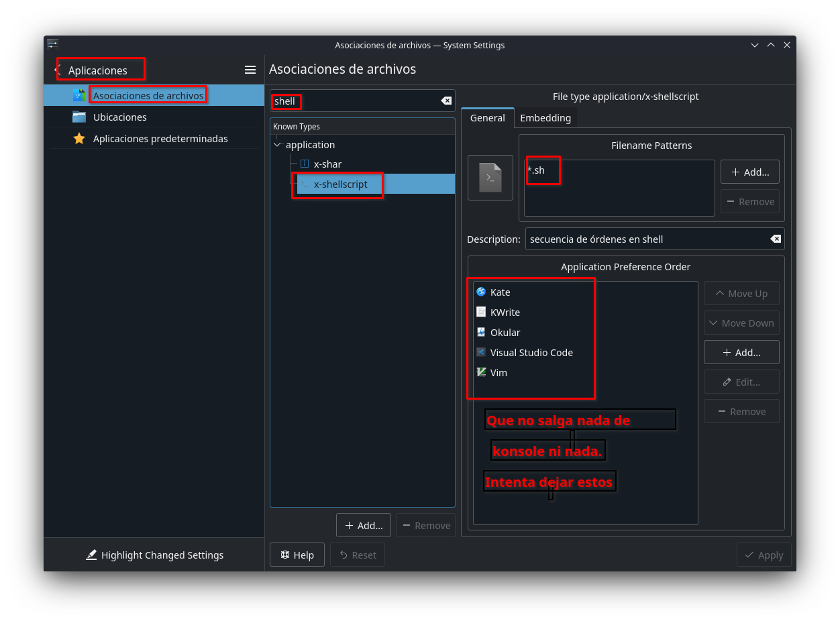Clear the shell search field
Image resolution: width=840 pixels, height=623 pixels.
coord(446,101)
